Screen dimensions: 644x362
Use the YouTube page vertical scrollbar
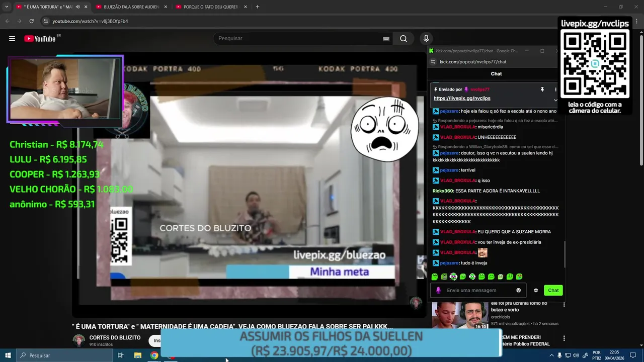point(641,101)
